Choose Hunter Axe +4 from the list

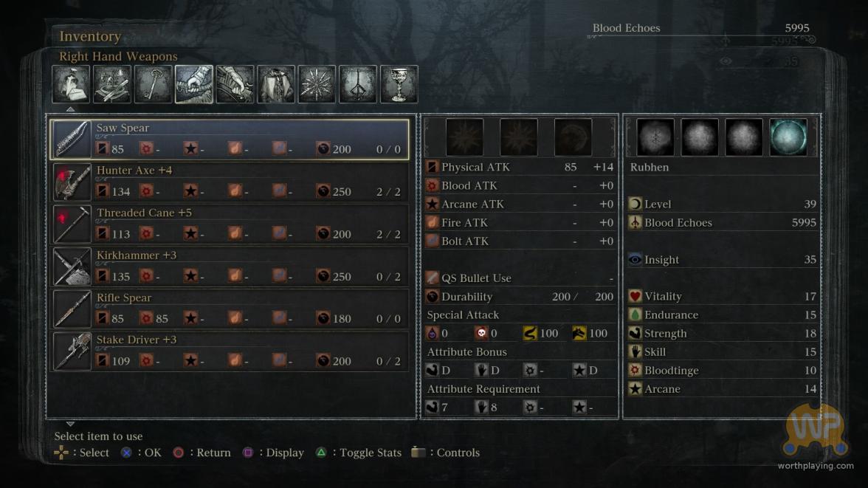click(230, 182)
